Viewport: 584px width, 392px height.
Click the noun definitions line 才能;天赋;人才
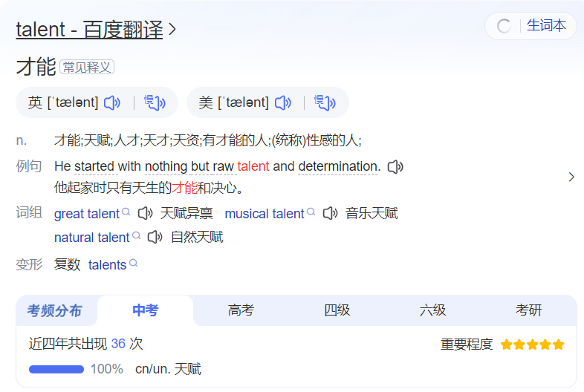(x=208, y=141)
